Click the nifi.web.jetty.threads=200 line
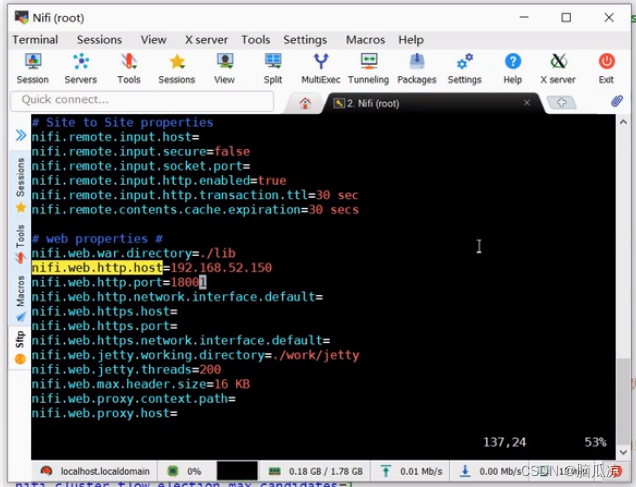This screenshot has height=487, width=636. 126,369
